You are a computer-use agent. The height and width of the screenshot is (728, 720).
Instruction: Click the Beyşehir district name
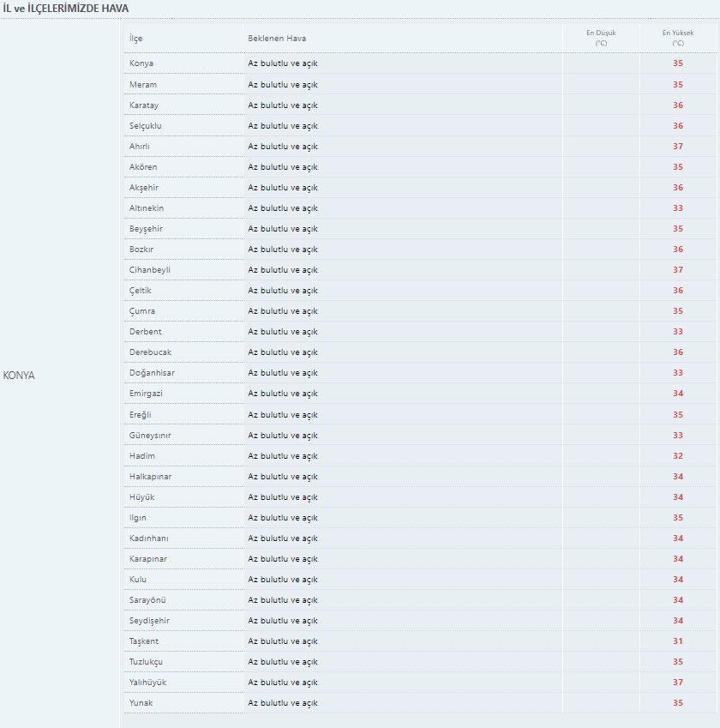point(146,228)
